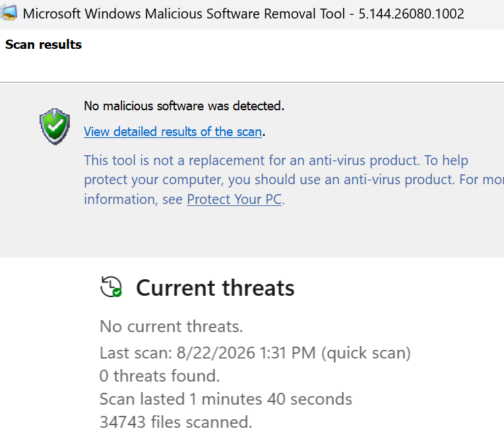This screenshot has width=504, height=441.
Task: Click the window title bar text
Action: click(x=243, y=14)
